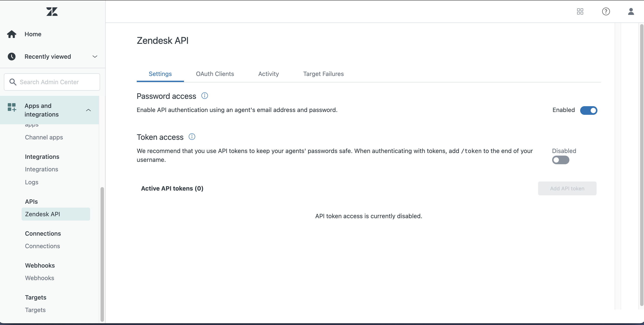The height and width of the screenshot is (325, 644).
Task: Click the sidebar vertical scrollbar
Action: pyautogui.click(x=102, y=254)
